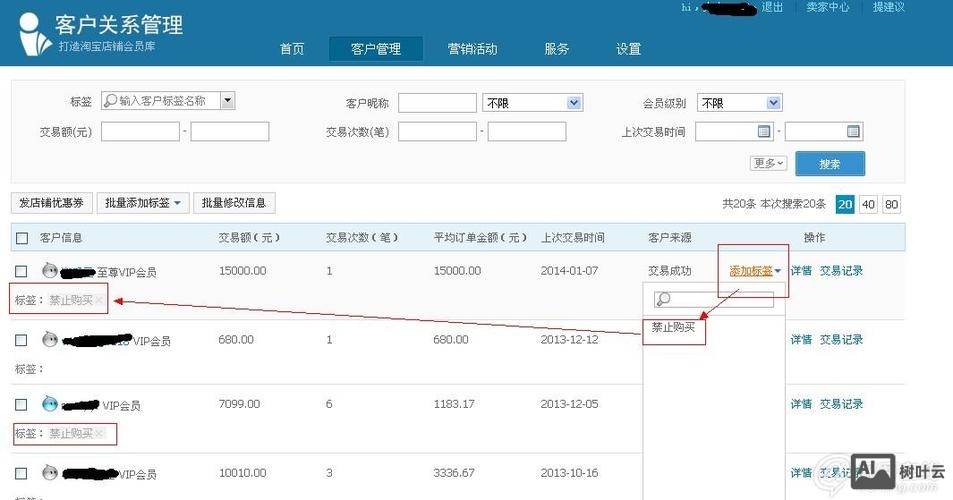Screen dimensions: 953x500
Task: Open 交易记录 for the 7099.00 customer
Action: pyautogui.click(x=841, y=404)
